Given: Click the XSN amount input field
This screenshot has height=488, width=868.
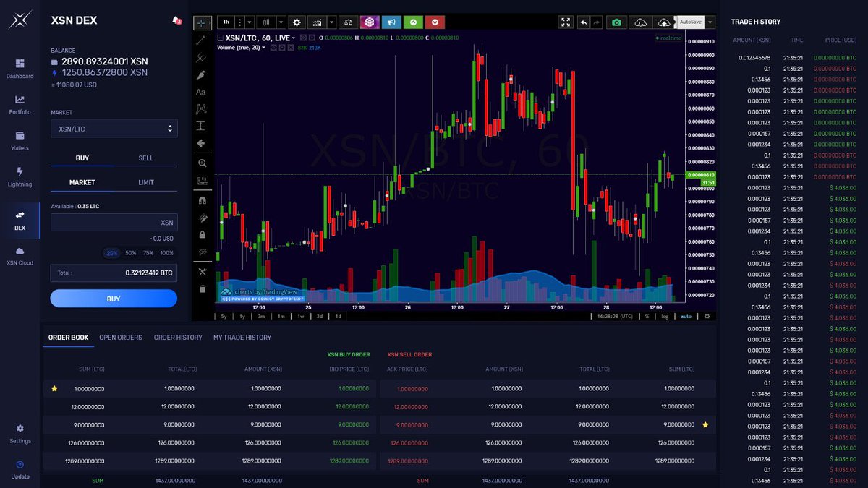Looking at the screenshot, I should click(114, 223).
